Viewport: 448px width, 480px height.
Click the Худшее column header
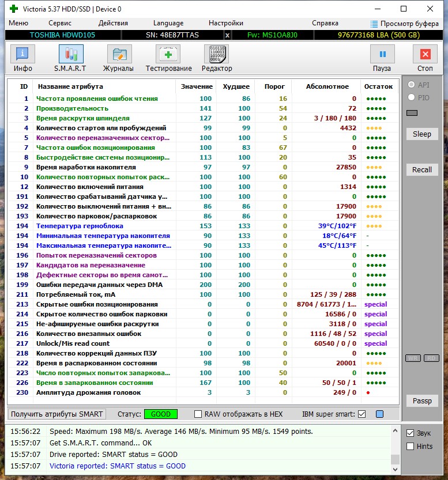[x=236, y=86]
